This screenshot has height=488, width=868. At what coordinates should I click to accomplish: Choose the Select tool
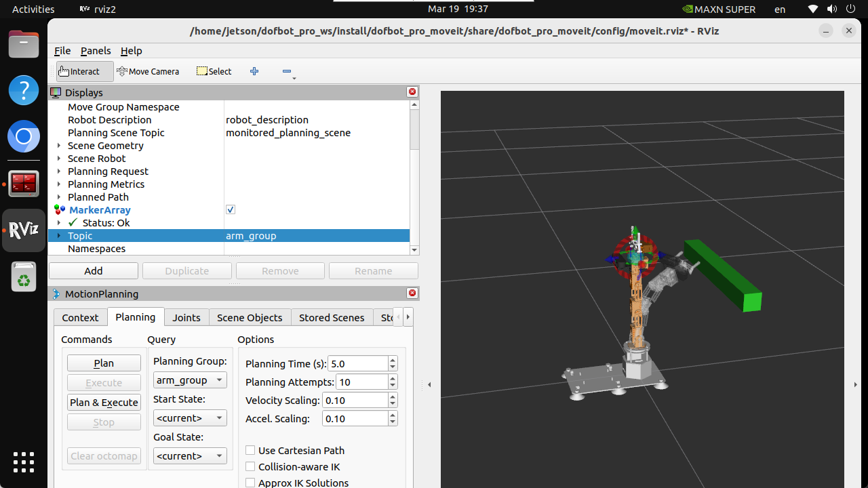[214, 71]
